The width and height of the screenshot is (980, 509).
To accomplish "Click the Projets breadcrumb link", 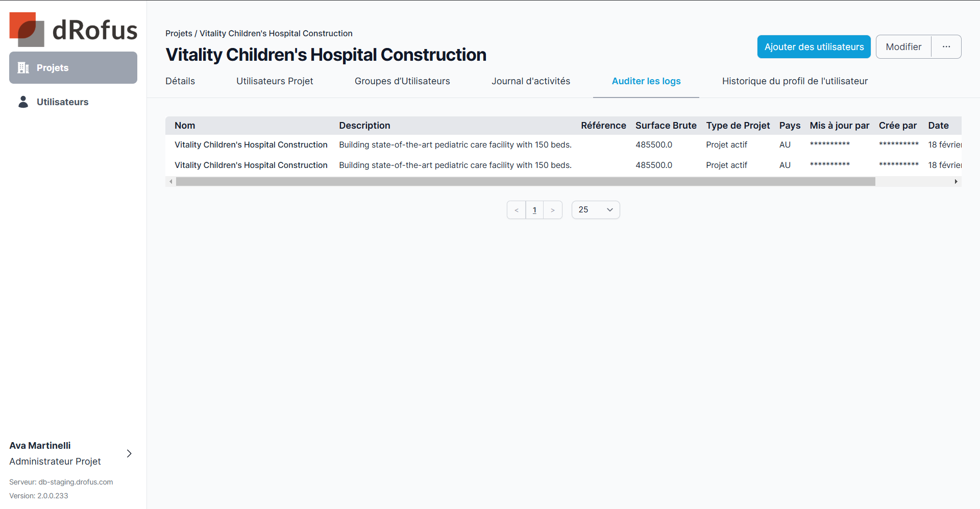I will point(179,34).
